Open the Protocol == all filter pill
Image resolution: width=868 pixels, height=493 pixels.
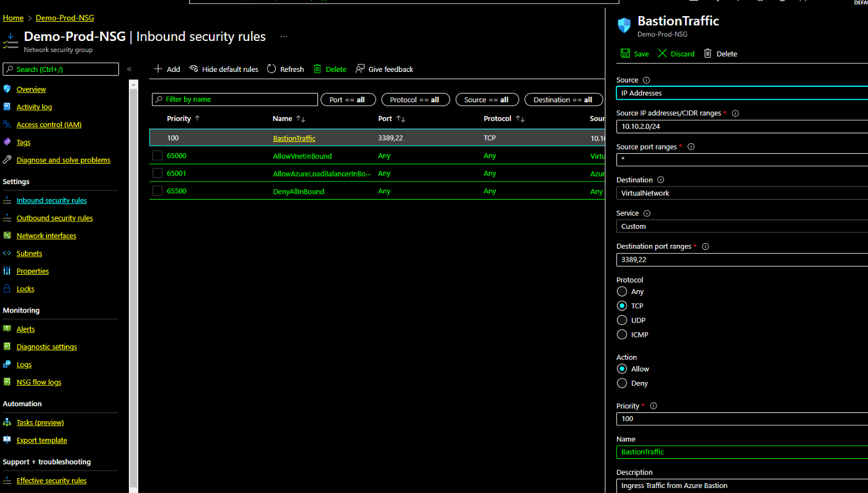click(415, 99)
